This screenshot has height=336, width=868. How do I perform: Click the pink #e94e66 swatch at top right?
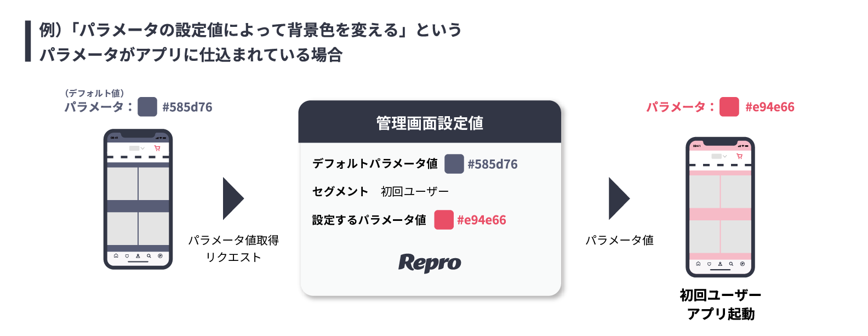(729, 106)
